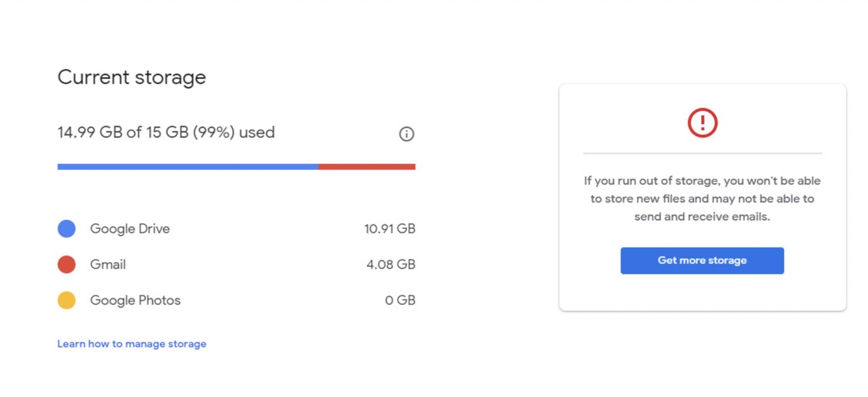Click the yellow Google Photos dot

pyautogui.click(x=66, y=300)
